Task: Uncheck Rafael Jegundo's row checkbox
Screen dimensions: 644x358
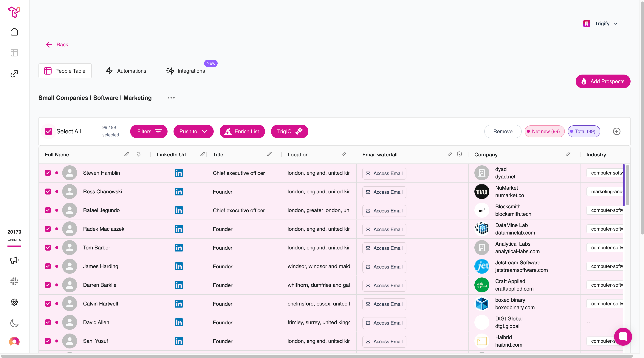Action: (48, 210)
